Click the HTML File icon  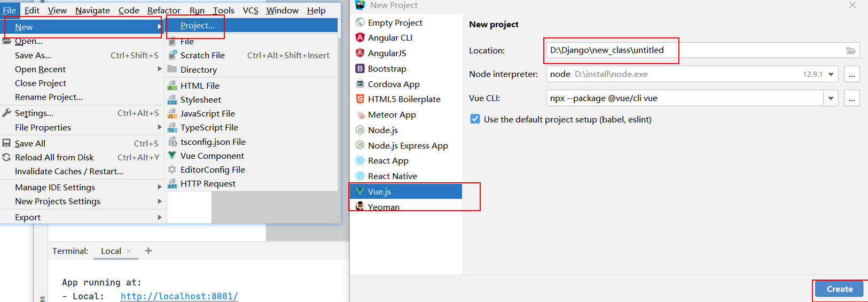pos(172,86)
